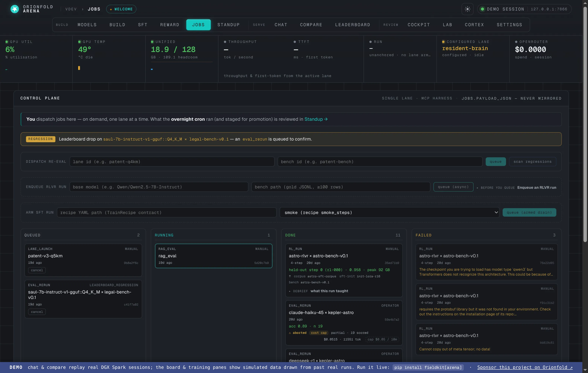The width and height of the screenshot is (588, 373).
Task: Click the JOBS breadcrumb label
Action: coord(94,9)
